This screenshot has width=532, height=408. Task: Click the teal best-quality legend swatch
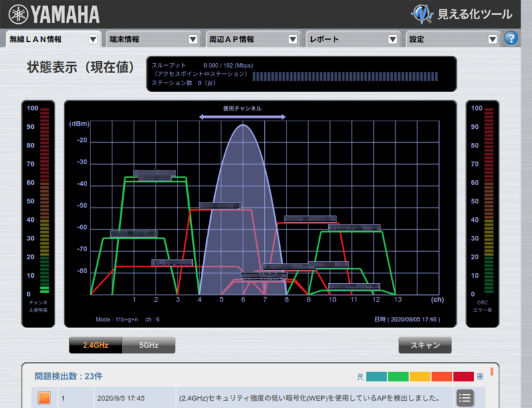point(376,377)
